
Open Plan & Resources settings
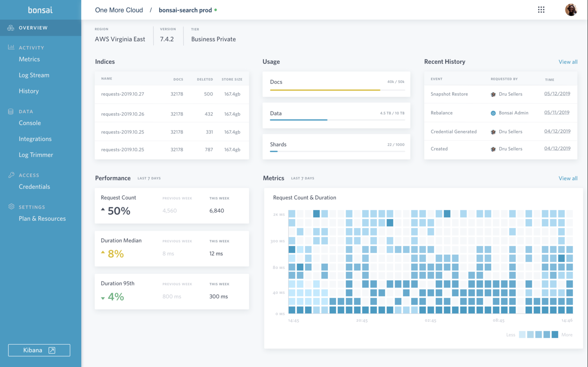[x=42, y=219]
